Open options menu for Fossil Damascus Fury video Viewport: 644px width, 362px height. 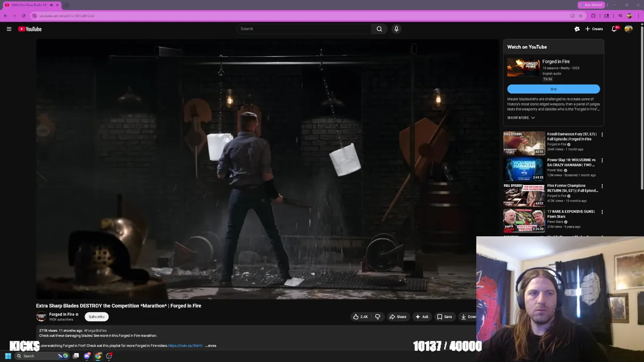click(x=602, y=135)
